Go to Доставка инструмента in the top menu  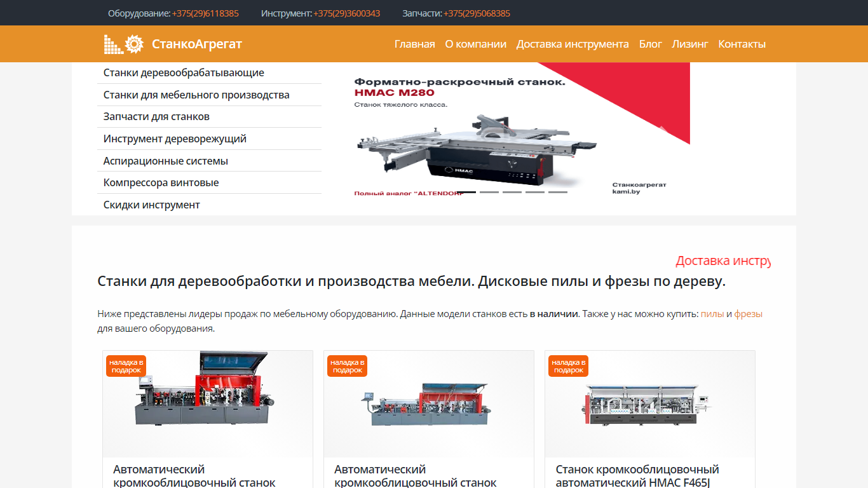[573, 44]
